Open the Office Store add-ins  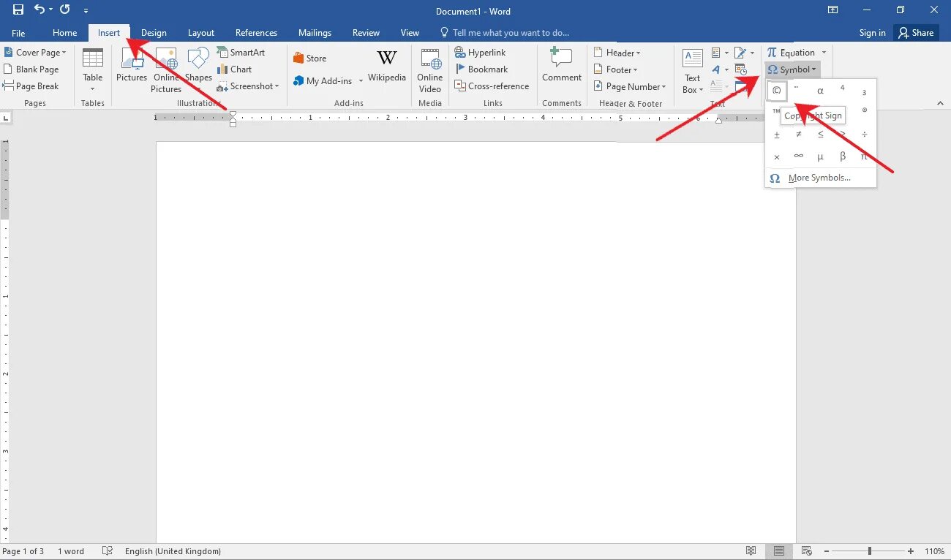tap(309, 58)
